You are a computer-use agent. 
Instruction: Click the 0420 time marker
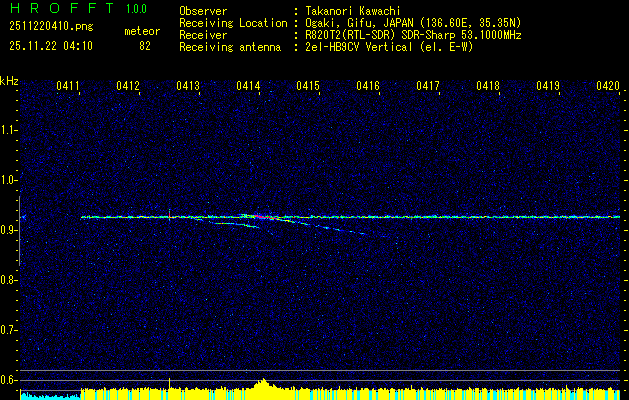click(x=608, y=86)
